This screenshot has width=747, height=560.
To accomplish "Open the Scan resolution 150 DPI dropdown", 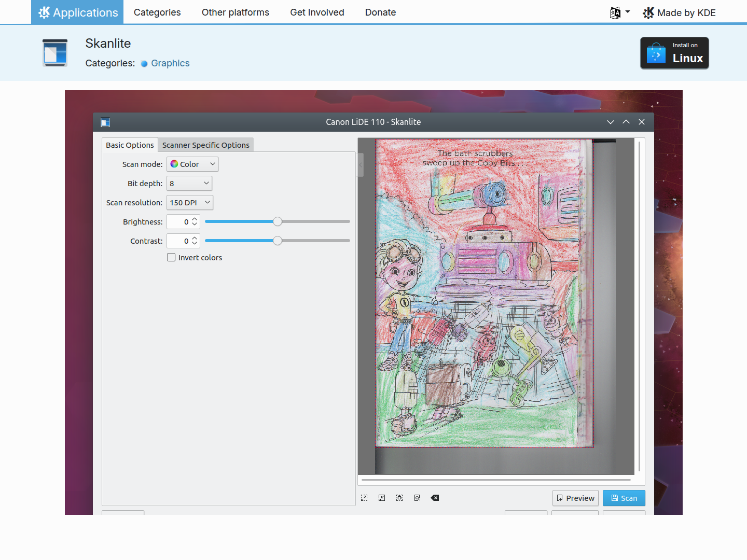I will [190, 202].
